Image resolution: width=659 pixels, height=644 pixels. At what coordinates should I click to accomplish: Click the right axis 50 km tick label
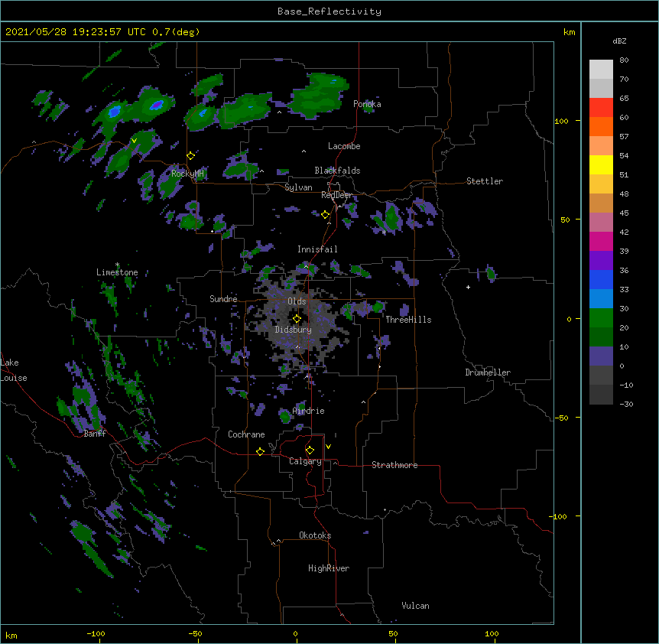point(565,220)
